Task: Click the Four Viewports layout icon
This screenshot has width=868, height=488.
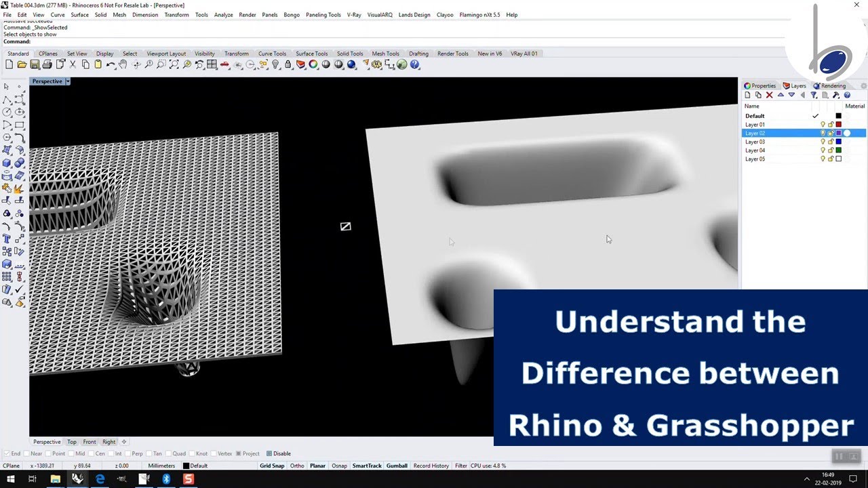Action: 212,64
